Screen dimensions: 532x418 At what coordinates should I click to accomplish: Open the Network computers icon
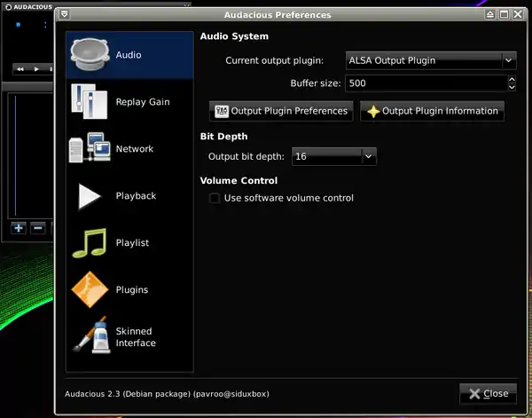coord(90,149)
